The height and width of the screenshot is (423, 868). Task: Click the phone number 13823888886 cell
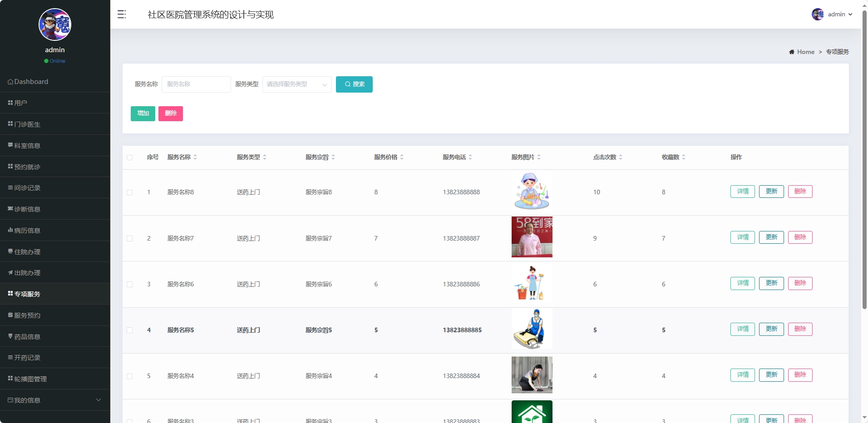(461, 285)
